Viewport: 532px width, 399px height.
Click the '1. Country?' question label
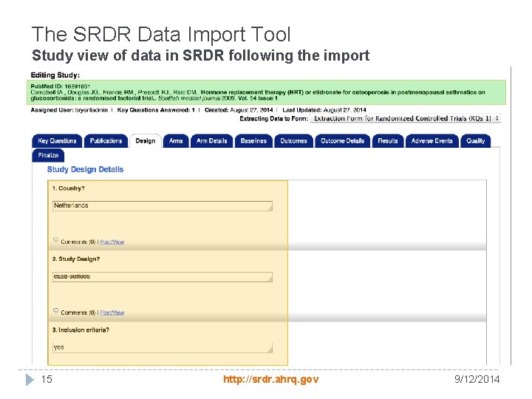[68, 188]
